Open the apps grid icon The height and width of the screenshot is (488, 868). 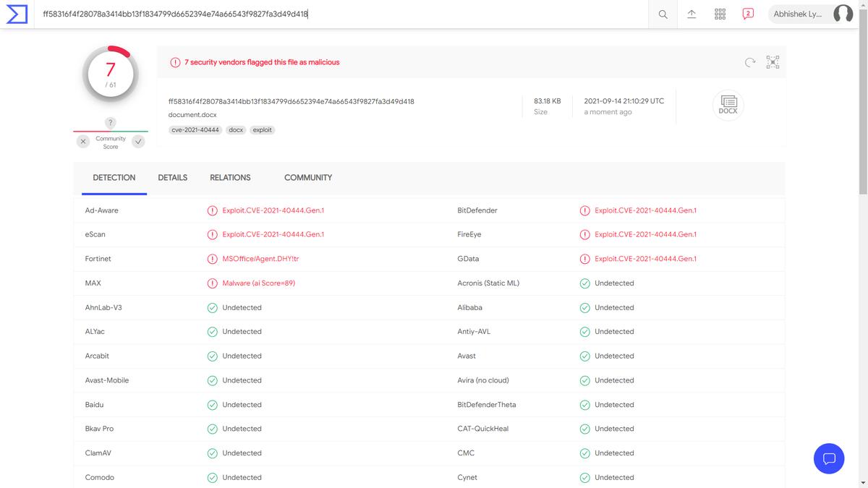(x=720, y=14)
